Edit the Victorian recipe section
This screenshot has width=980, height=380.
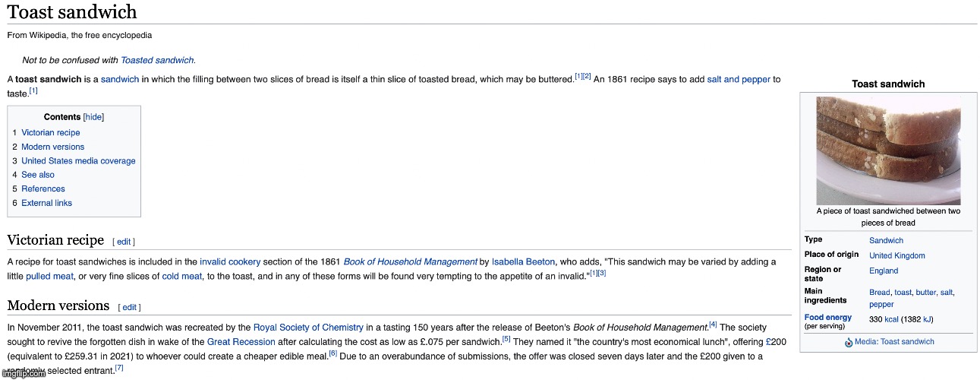124,242
